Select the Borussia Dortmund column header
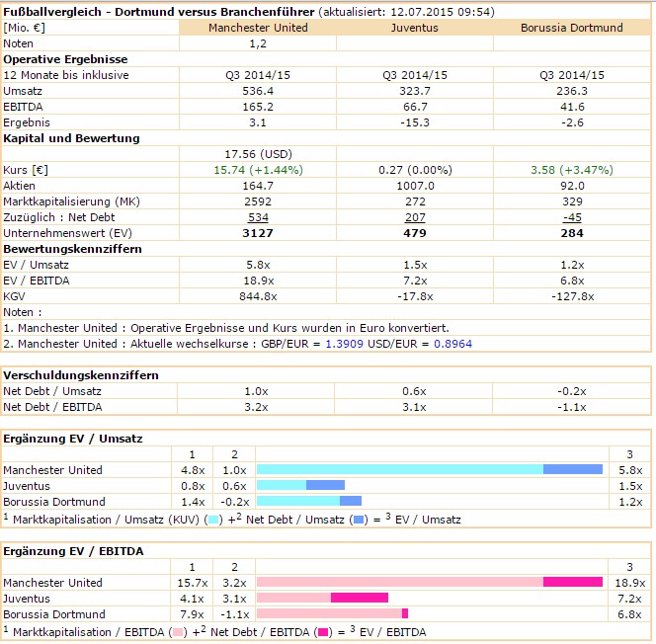The image size is (656, 644). tap(572, 28)
